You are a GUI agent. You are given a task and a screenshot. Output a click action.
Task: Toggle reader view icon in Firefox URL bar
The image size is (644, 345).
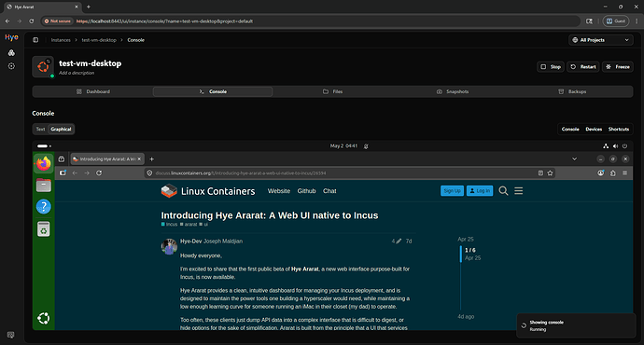(540, 173)
